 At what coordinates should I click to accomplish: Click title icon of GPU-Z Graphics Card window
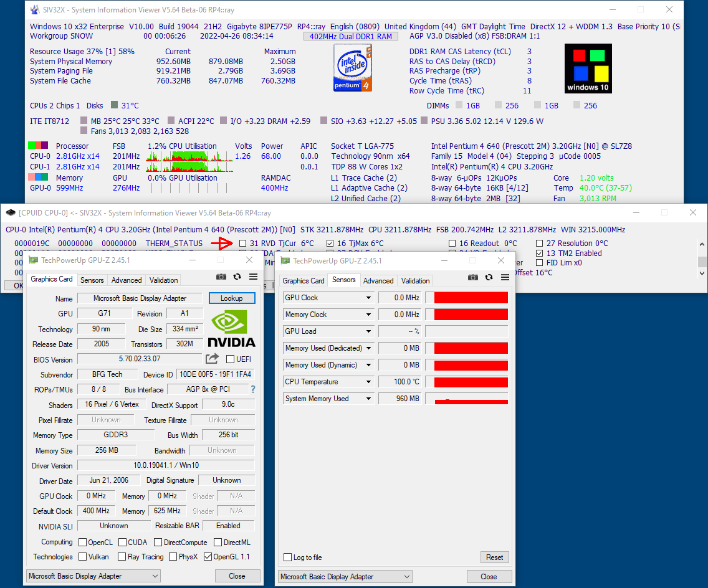coord(34,260)
